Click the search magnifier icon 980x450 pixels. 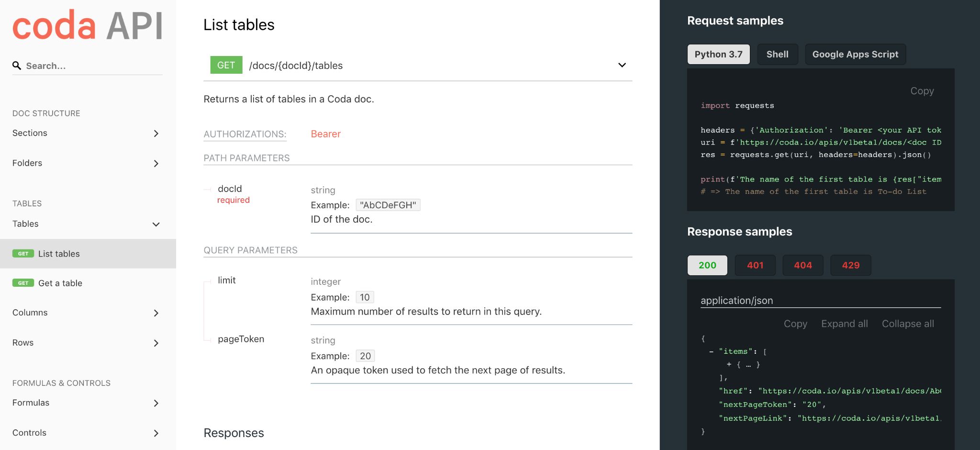pos(17,66)
